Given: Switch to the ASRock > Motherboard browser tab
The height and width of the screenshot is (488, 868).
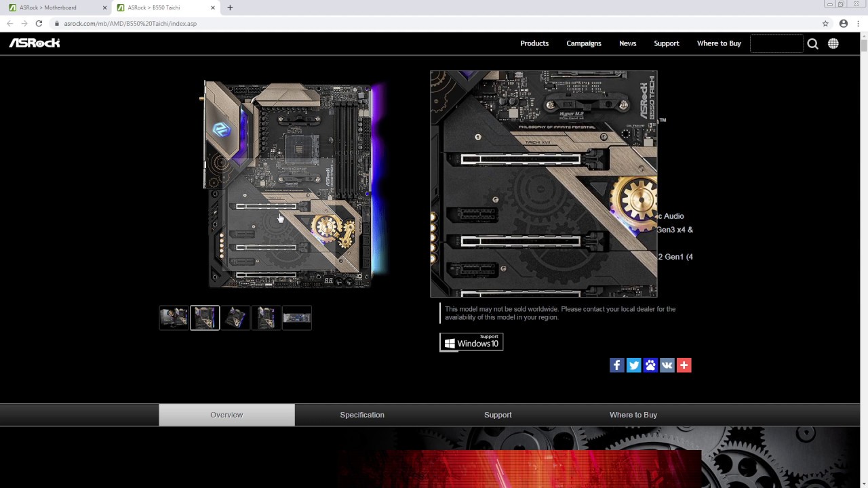Looking at the screenshot, I should point(52,7).
